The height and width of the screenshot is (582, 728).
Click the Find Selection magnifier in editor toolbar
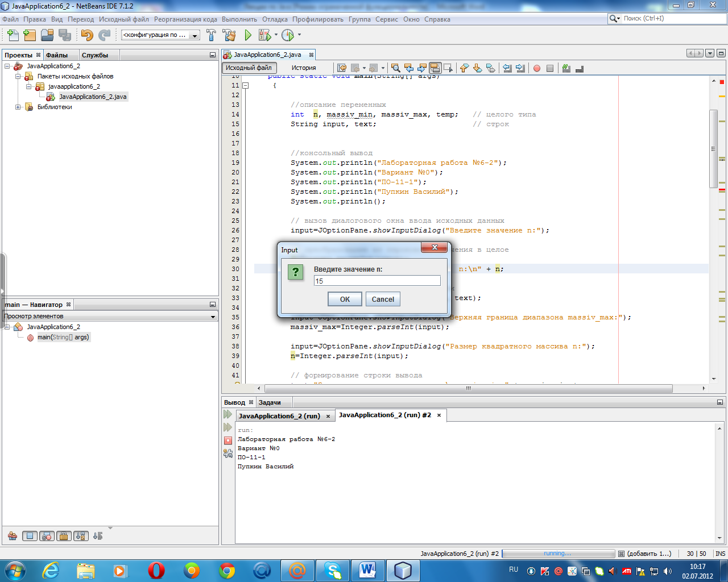[395, 68]
